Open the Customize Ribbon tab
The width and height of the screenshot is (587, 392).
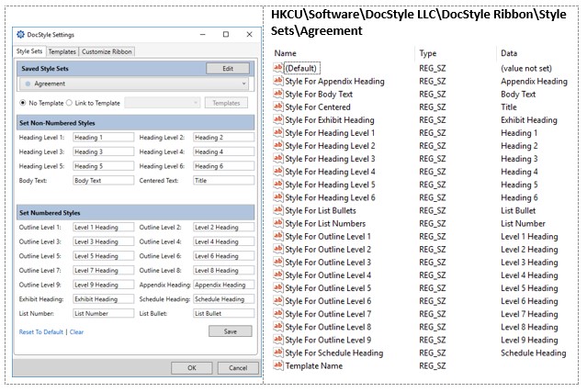tap(107, 51)
